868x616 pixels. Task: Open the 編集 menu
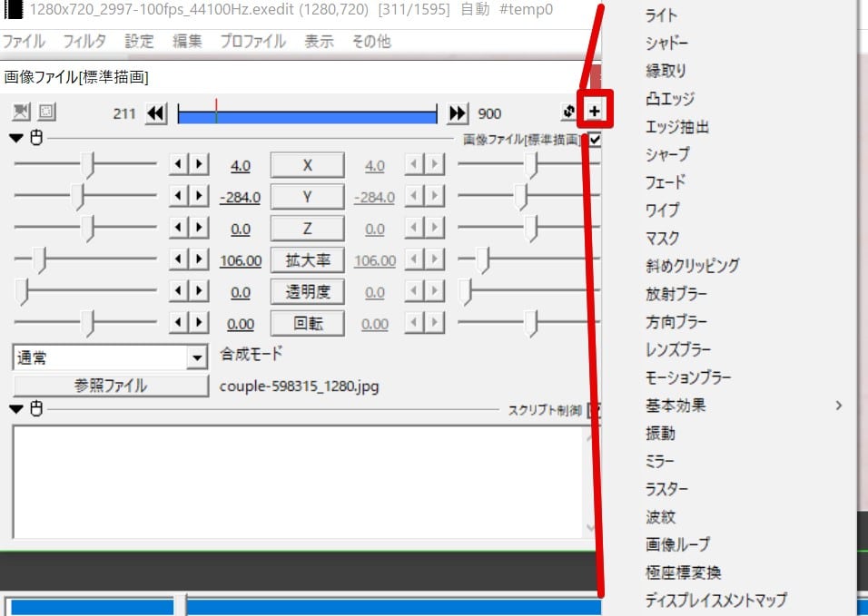[187, 41]
